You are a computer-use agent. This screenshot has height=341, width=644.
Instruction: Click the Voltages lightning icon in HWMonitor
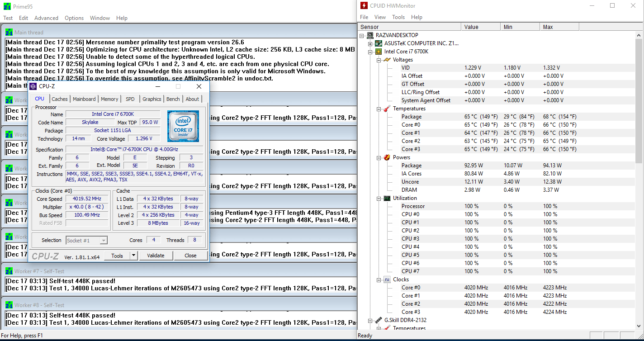click(387, 60)
